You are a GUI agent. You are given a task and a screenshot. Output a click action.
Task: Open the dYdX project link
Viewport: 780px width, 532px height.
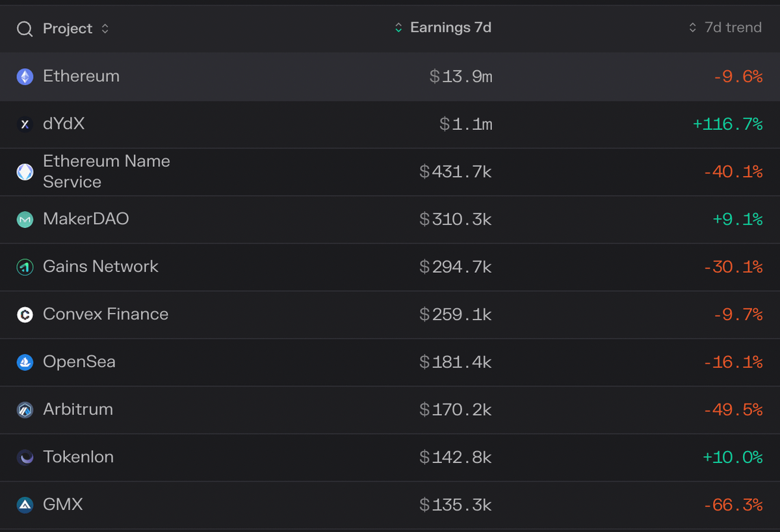tap(64, 123)
